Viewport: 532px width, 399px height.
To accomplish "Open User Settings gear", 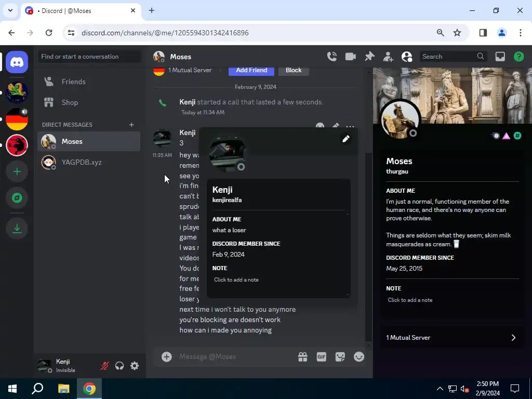I will (135, 366).
